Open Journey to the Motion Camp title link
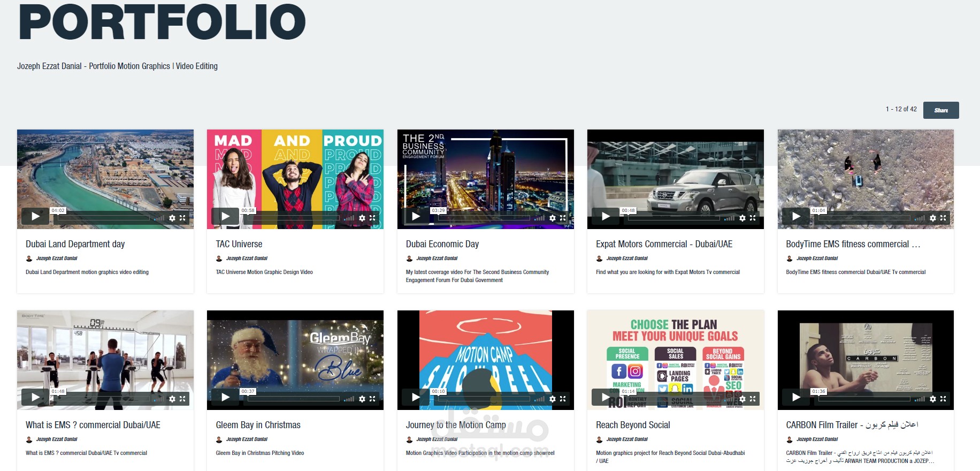This screenshot has height=471, width=980. tap(456, 425)
